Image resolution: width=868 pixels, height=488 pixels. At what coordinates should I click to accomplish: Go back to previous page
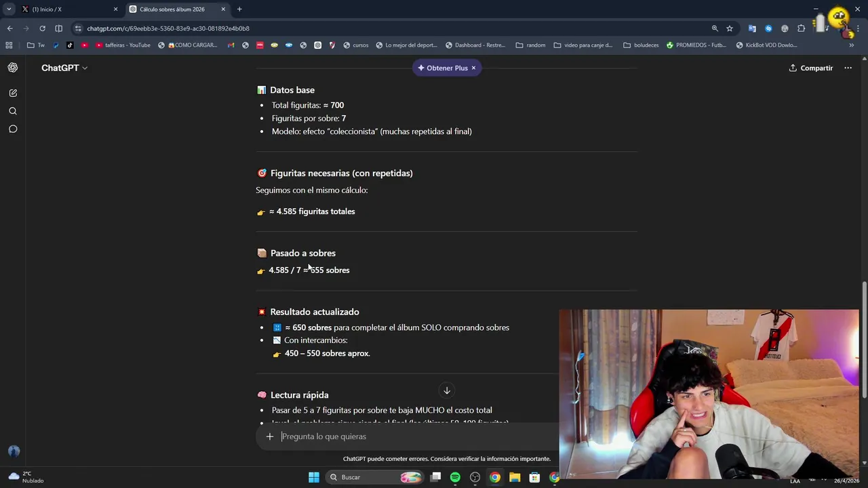click(9, 28)
